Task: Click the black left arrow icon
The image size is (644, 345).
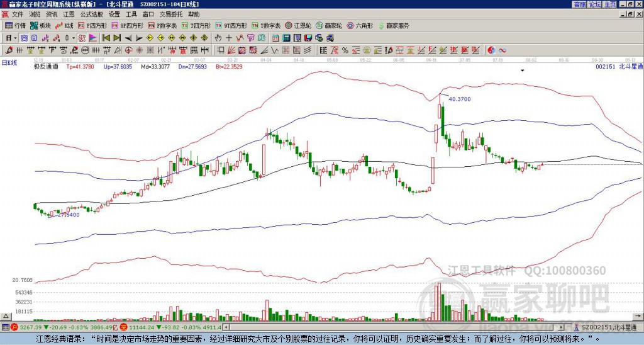Action: (x=128, y=38)
